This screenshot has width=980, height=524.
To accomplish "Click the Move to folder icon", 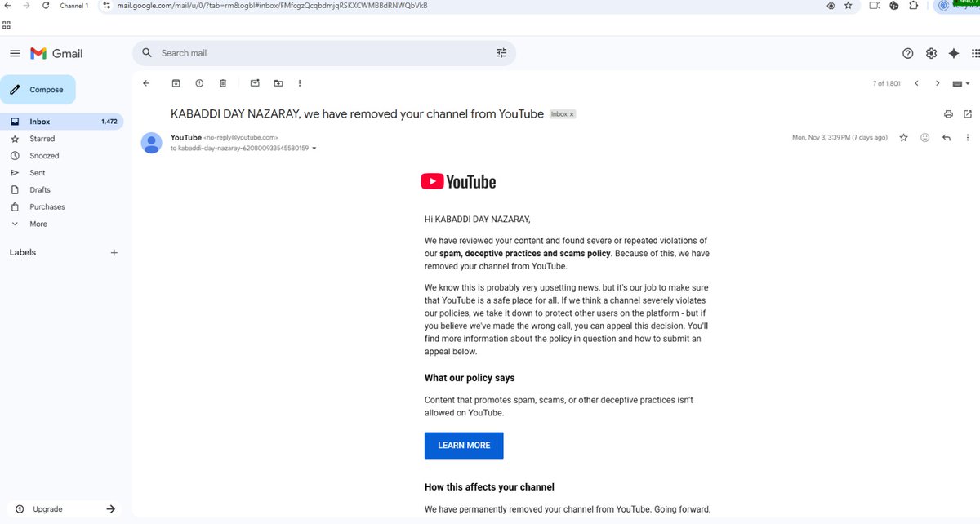I will tap(278, 83).
